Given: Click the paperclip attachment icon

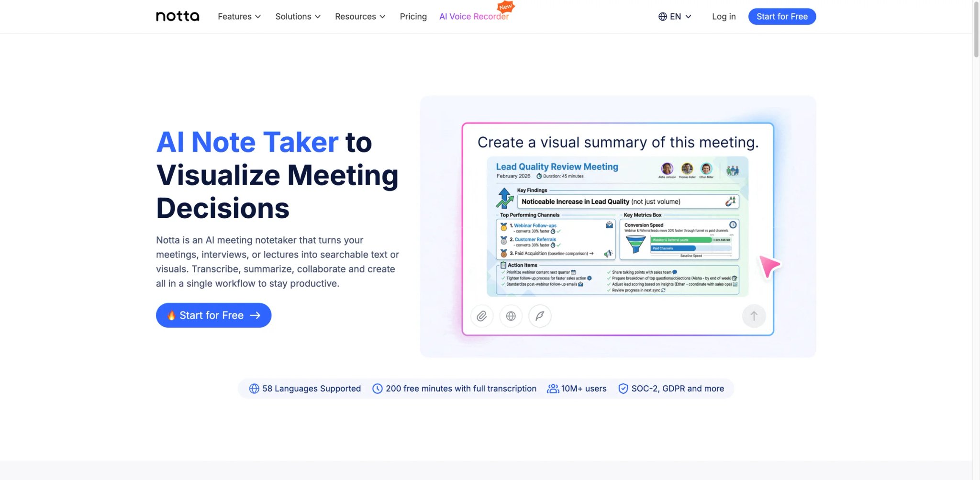Looking at the screenshot, I should [482, 316].
